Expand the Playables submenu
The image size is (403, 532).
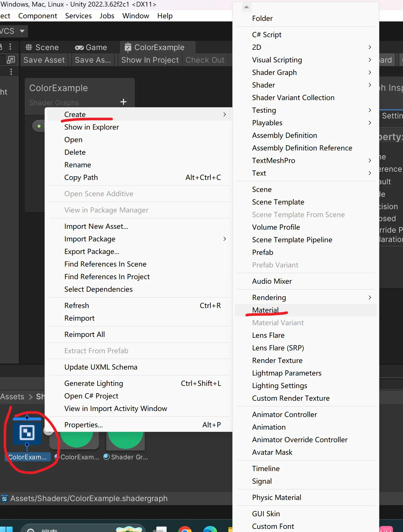click(370, 123)
